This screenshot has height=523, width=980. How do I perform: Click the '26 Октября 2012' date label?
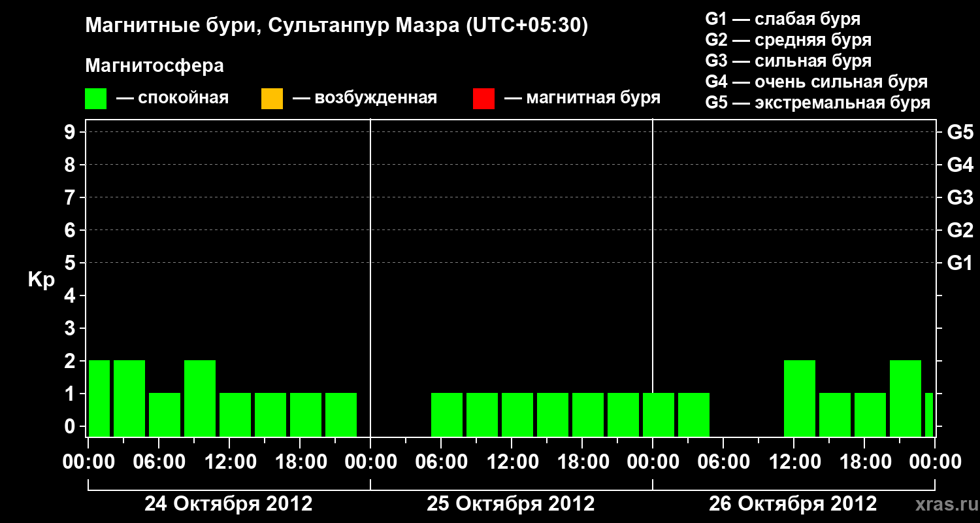793,504
